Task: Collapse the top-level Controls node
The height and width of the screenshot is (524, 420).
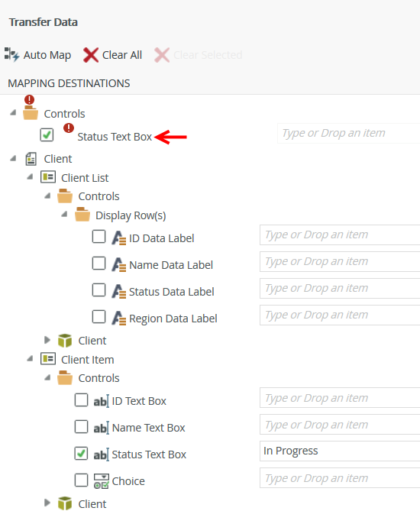Action: click(x=13, y=112)
